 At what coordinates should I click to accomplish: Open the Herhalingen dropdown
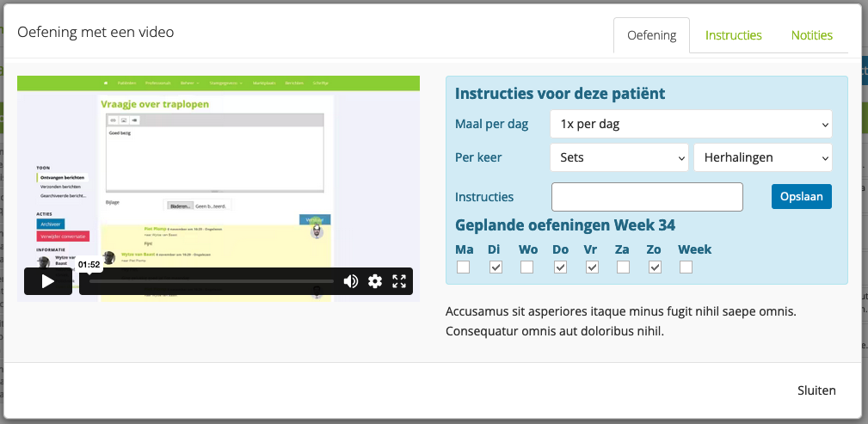point(762,157)
